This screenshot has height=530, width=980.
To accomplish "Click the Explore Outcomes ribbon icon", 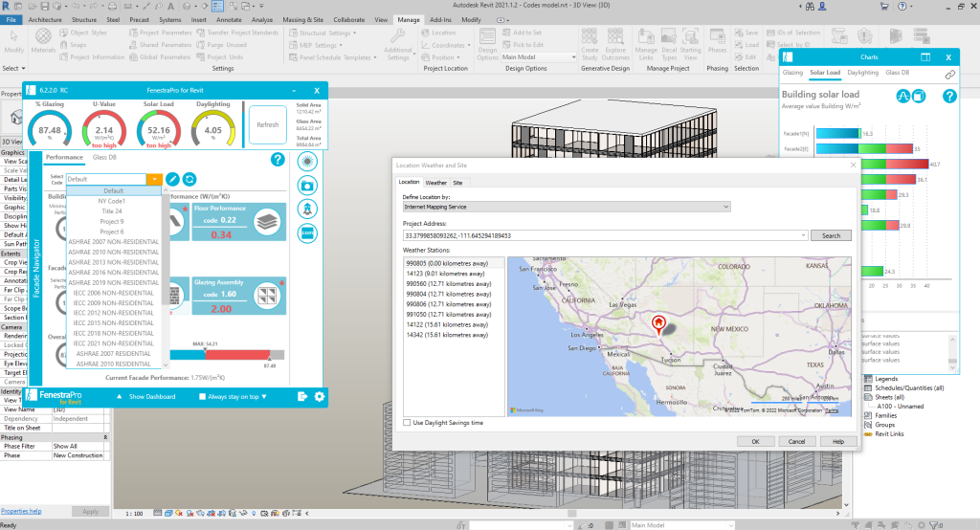I will (615, 44).
